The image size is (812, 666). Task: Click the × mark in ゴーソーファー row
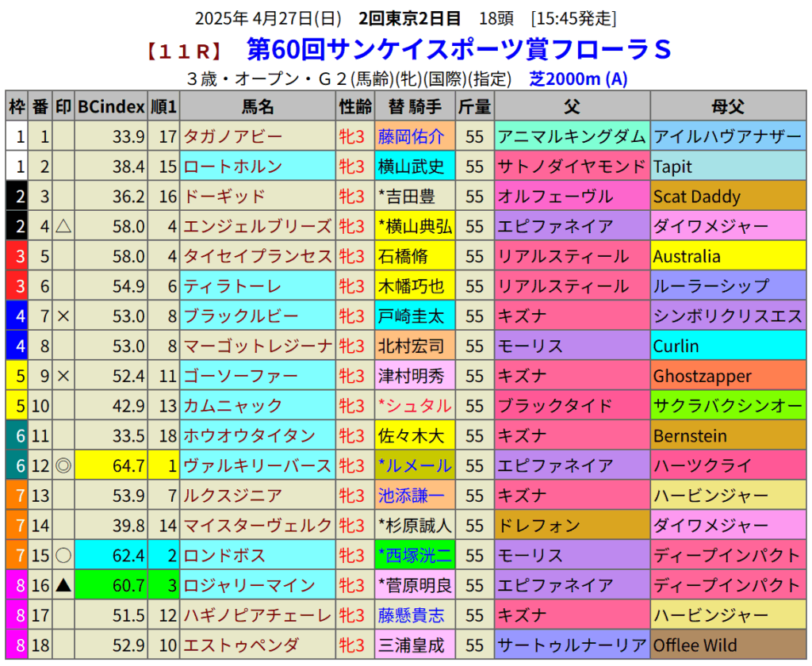[x=63, y=376]
